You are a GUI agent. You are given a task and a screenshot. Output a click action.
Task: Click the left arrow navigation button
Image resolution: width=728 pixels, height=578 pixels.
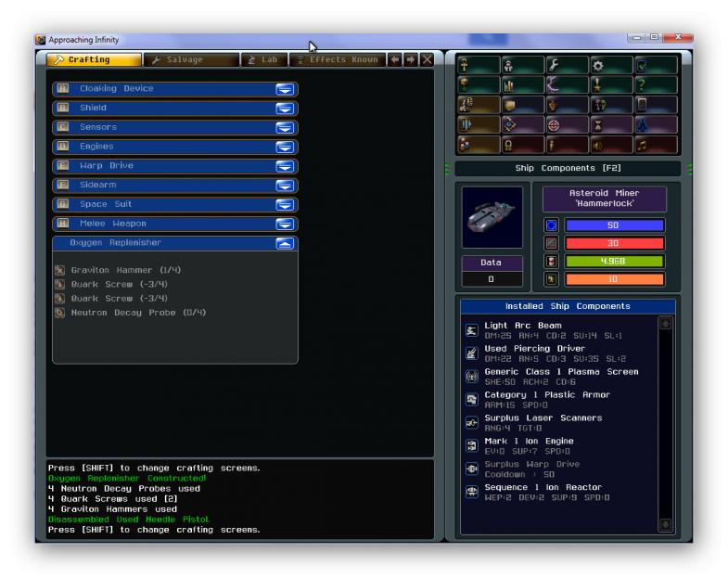click(395, 59)
